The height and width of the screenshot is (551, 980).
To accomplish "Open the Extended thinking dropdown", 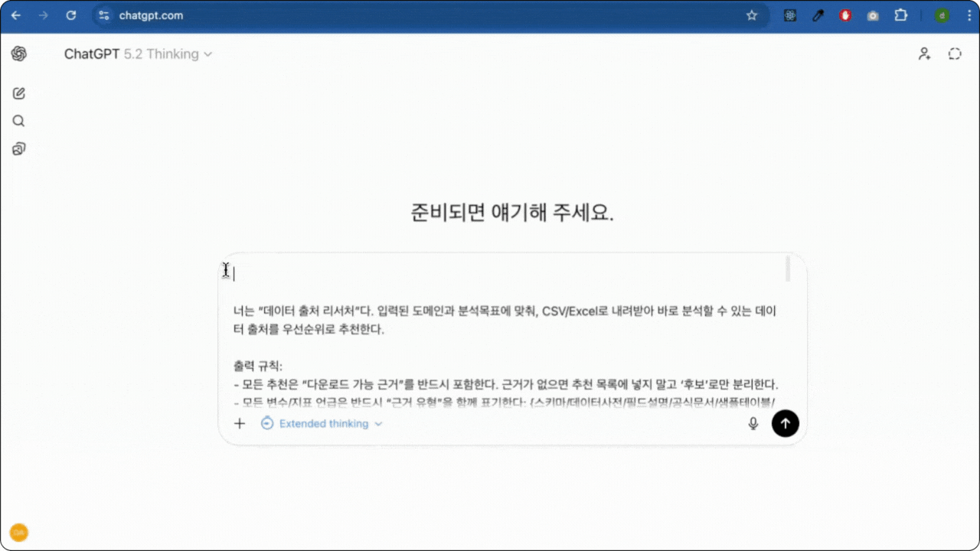I will pos(322,423).
